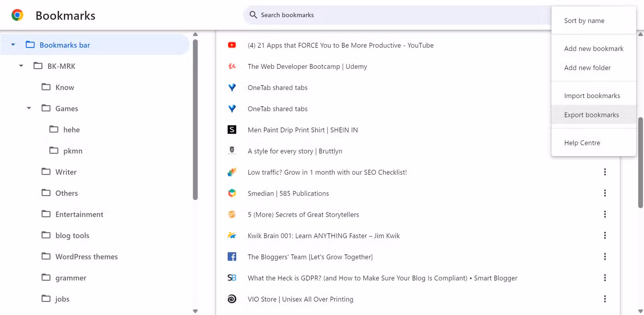Click the Udemy favicon for Web Developer Bootcamp

click(232, 66)
